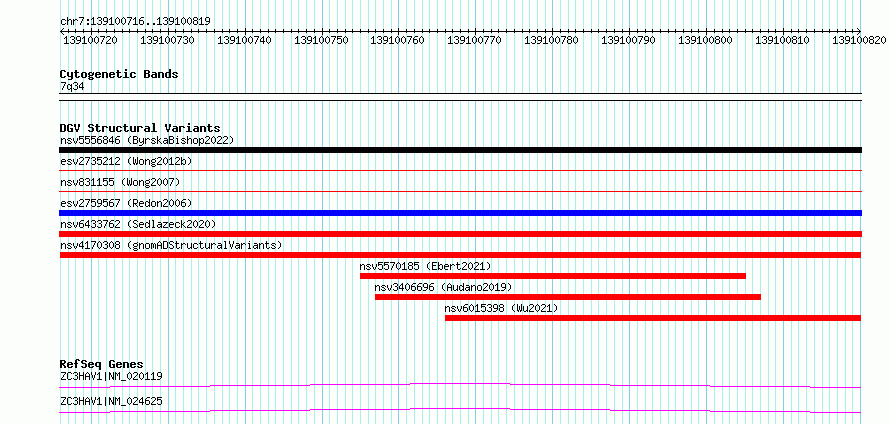
Task: Open nsv831155 (Wong2007) variant label
Action: 120,182
